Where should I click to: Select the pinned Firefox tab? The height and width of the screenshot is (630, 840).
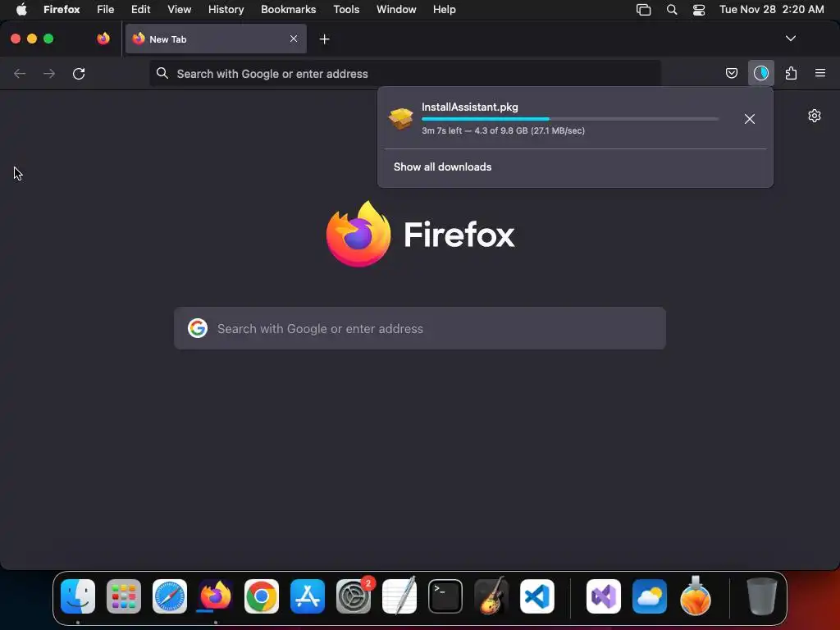pos(103,39)
